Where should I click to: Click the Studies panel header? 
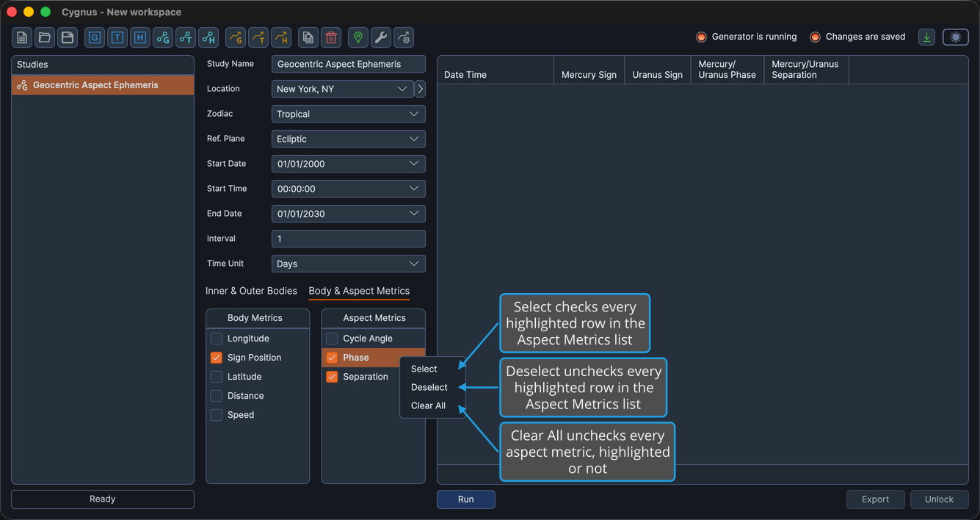(103, 65)
